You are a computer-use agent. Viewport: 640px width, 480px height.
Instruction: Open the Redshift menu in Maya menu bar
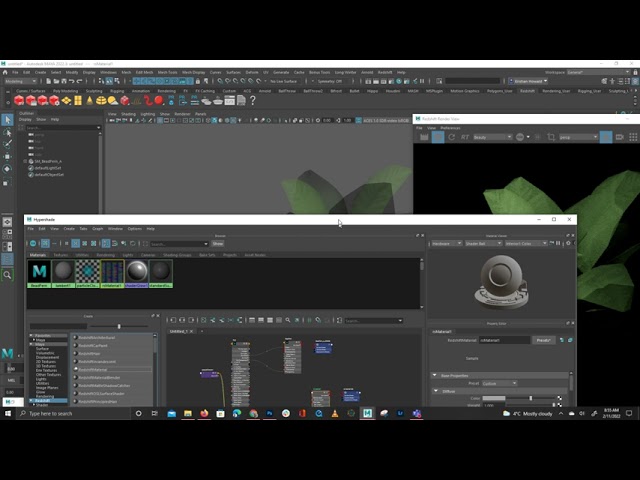point(384,72)
